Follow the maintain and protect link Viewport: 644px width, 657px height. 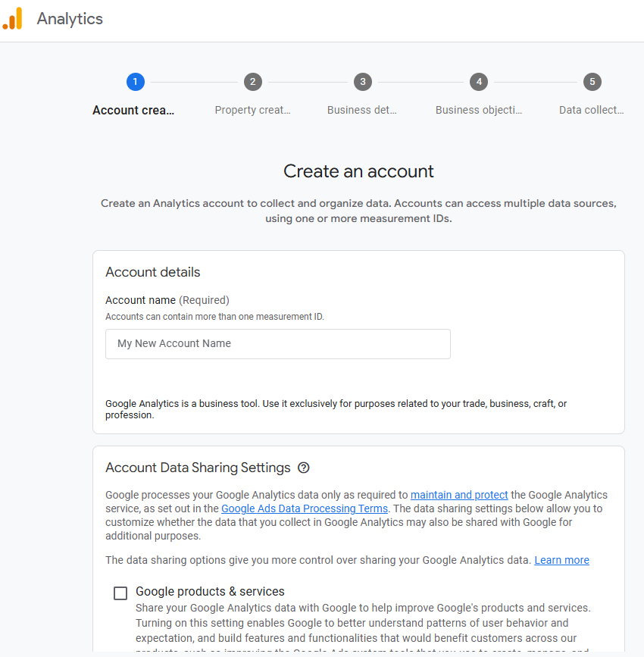click(x=459, y=495)
